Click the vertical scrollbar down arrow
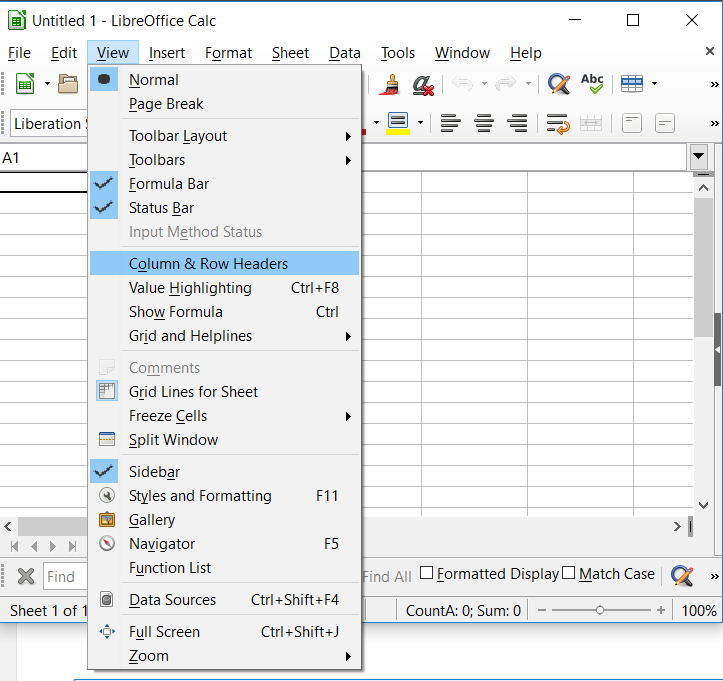This screenshot has height=681, width=723. click(703, 505)
